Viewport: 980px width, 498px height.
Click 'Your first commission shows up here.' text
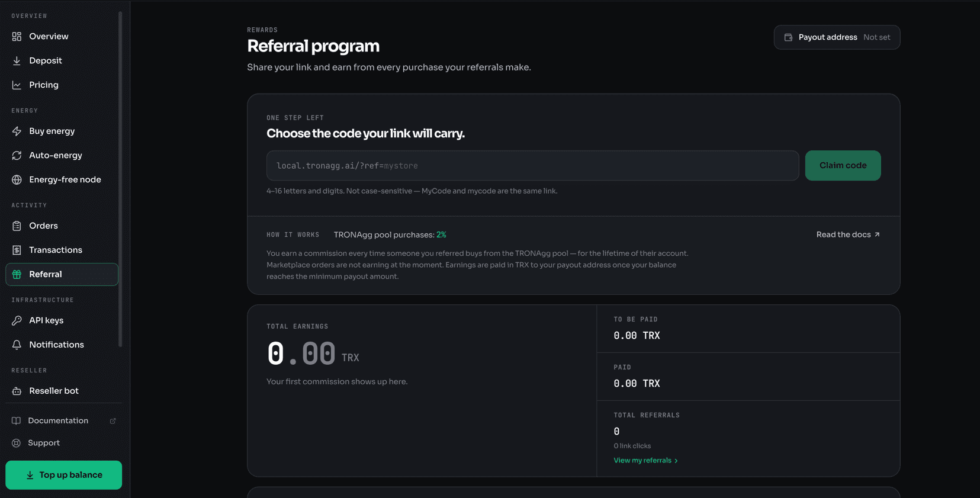click(x=337, y=382)
